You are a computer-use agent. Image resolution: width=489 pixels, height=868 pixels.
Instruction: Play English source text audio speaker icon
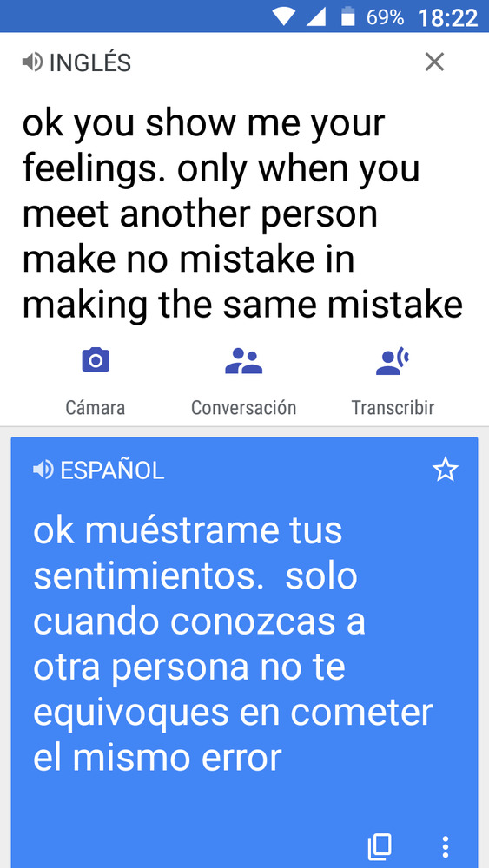[32, 62]
